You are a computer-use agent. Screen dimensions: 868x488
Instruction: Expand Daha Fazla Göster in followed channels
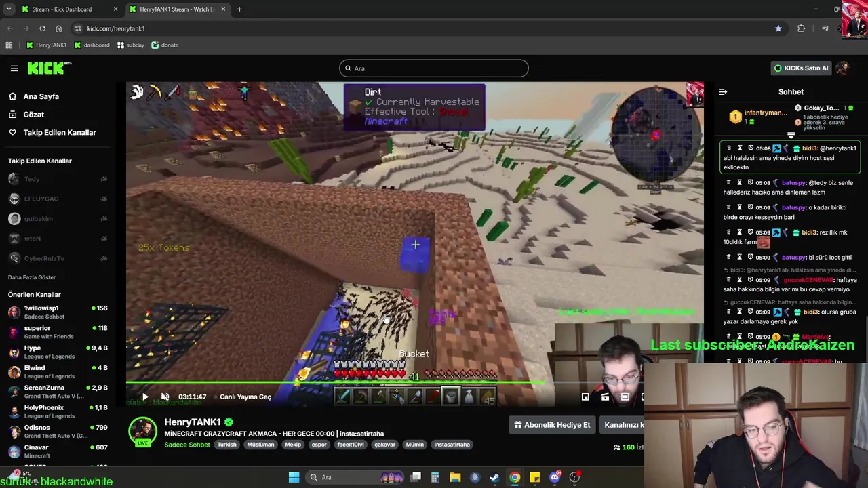coord(32,277)
